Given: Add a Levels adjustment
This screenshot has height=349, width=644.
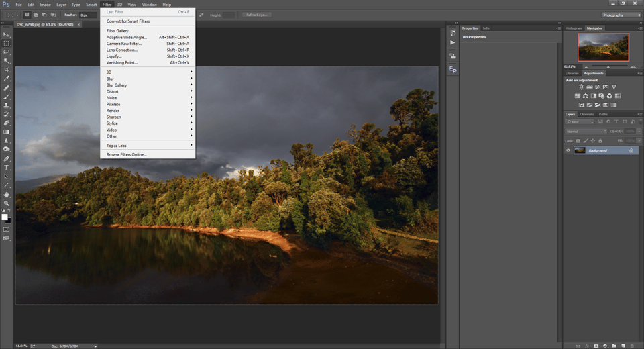Looking at the screenshot, I should 590,87.
